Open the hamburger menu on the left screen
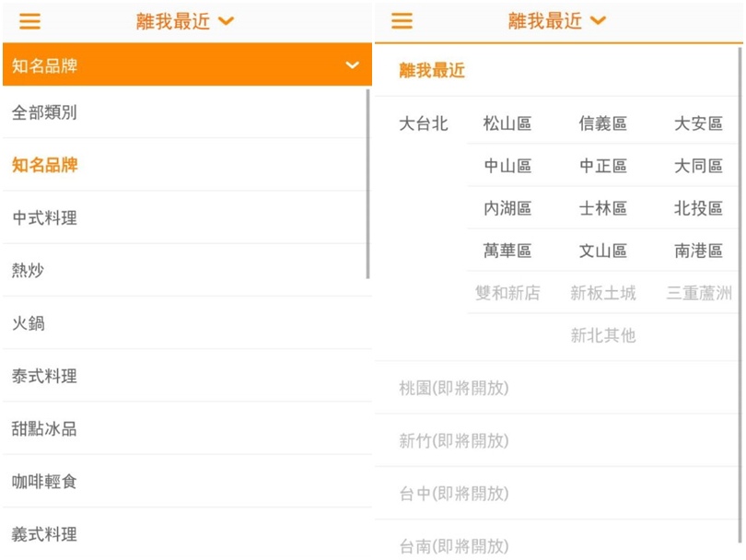The image size is (746, 560). [29, 21]
